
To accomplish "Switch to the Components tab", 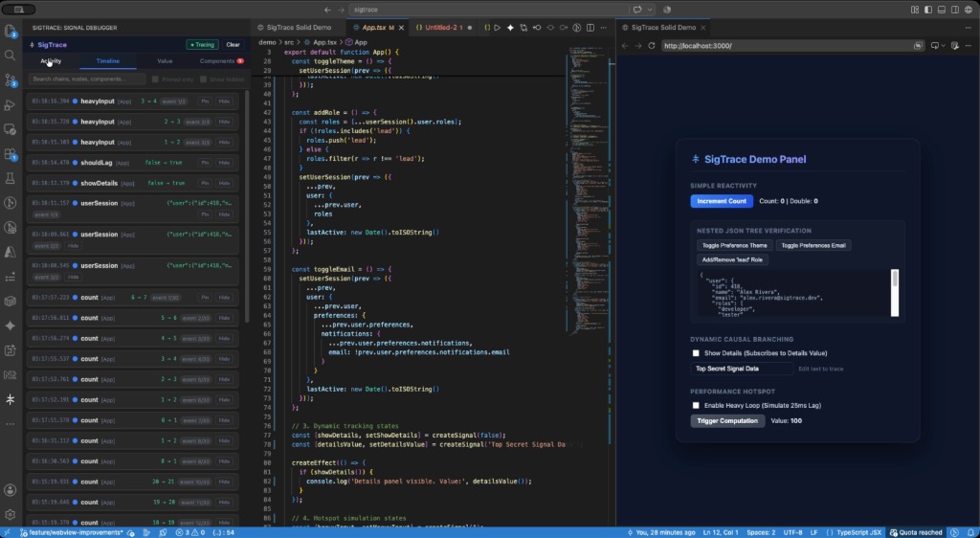I will tap(221, 61).
